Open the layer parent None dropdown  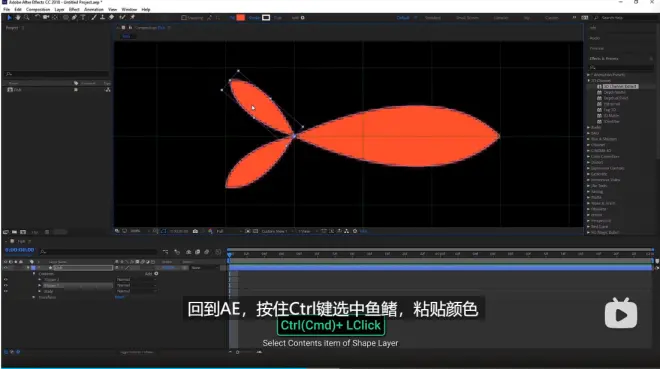pyautogui.click(x=205, y=268)
